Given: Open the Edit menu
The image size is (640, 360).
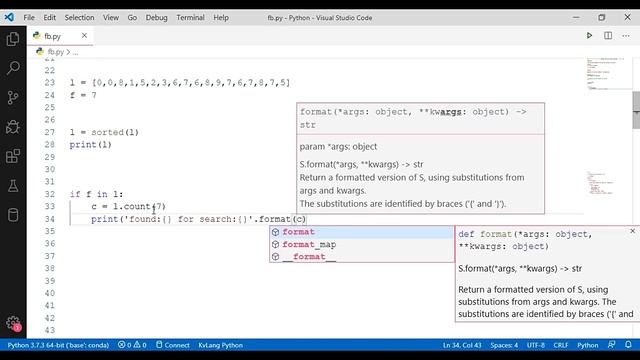Looking at the screenshot, I should [49, 18].
